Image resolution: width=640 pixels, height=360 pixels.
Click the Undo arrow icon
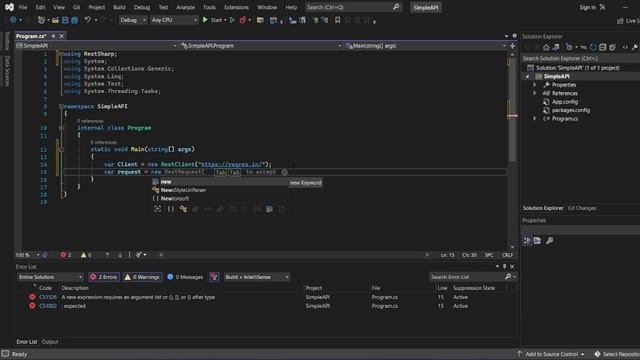pos(87,20)
